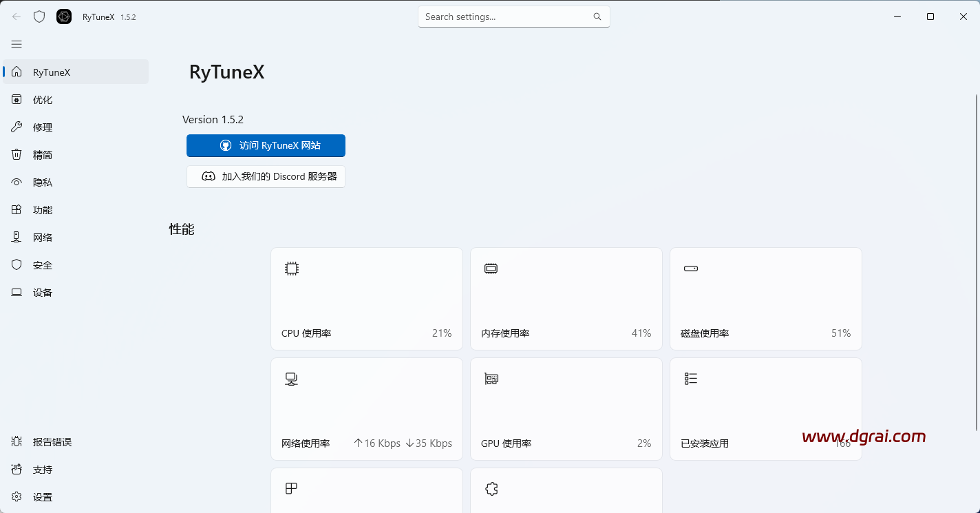
Task: Click the 报告错误 bug report icon
Action: point(17,441)
